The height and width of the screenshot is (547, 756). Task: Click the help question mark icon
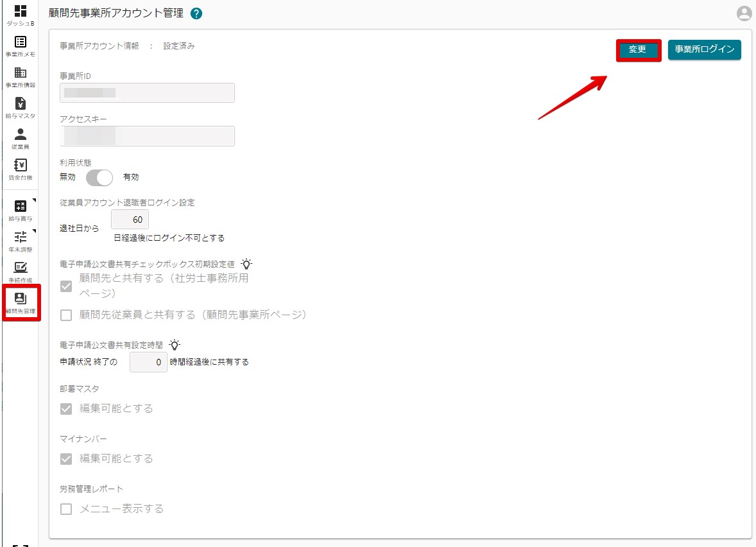pyautogui.click(x=196, y=13)
